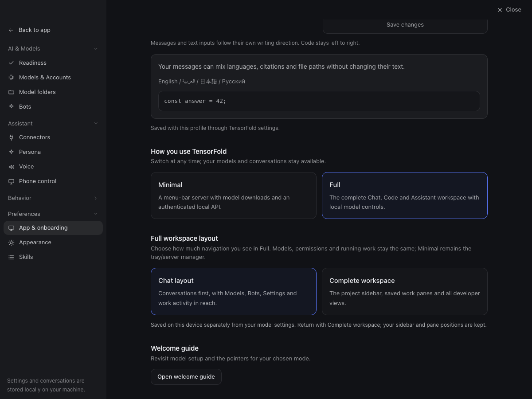Click the Model folders folder icon
This screenshot has width=532, height=399.
(x=11, y=92)
